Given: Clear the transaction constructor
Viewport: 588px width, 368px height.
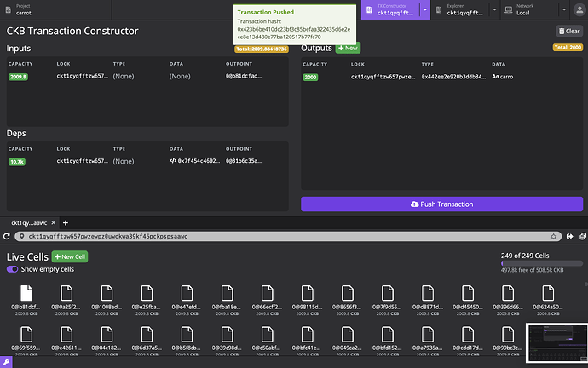Looking at the screenshot, I should [569, 32].
